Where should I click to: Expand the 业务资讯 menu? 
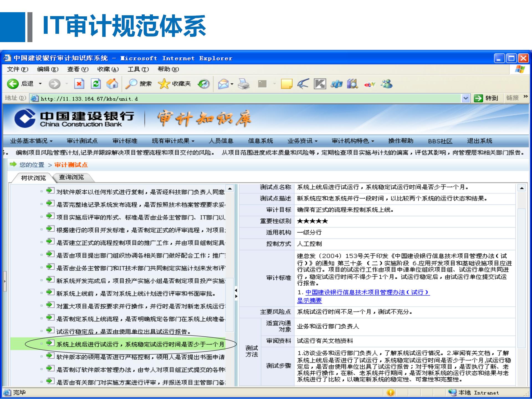point(303,141)
